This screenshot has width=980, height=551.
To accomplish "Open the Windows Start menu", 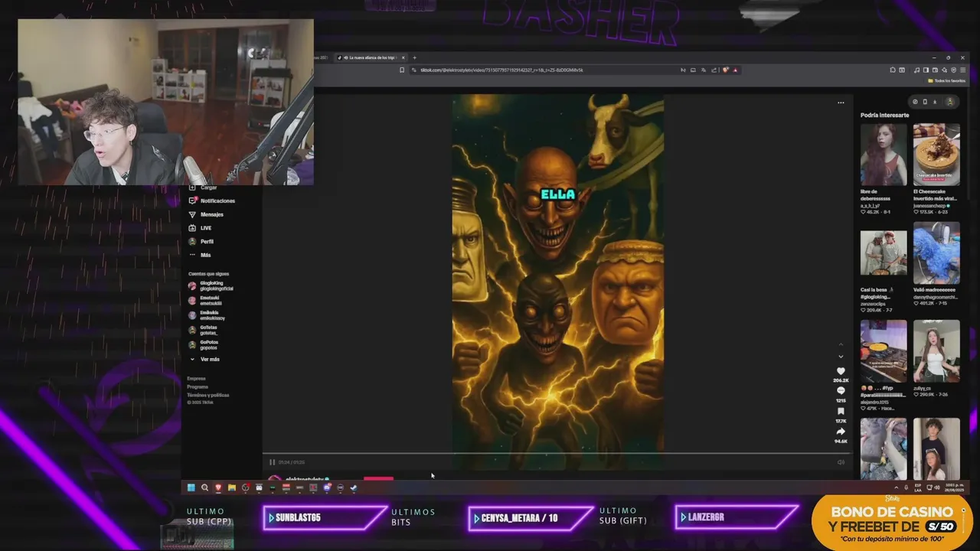I will click(x=191, y=487).
